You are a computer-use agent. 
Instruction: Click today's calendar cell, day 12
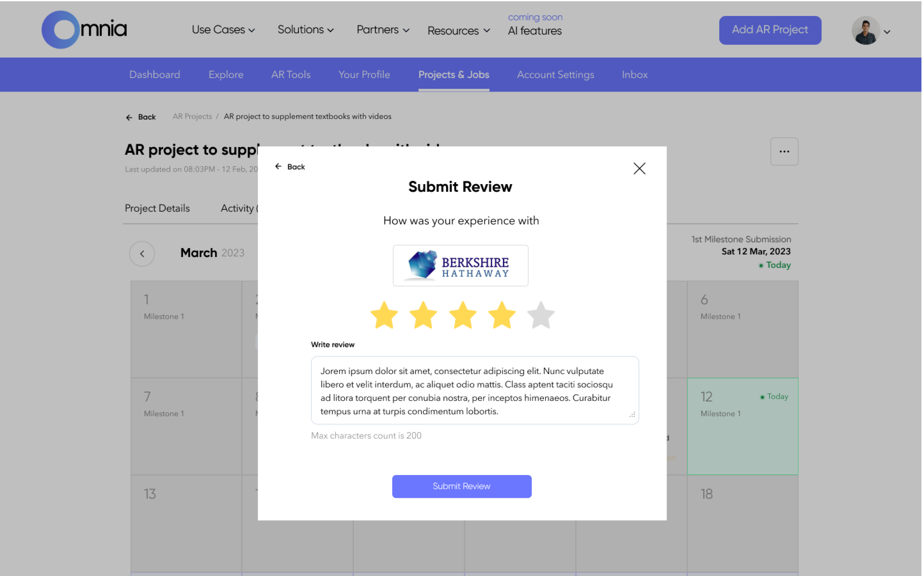[744, 427]
